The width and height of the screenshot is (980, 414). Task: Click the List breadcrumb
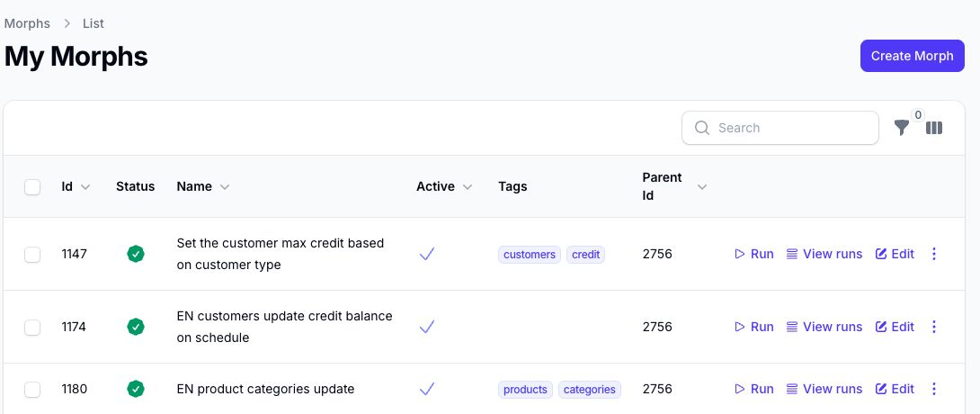94,23
